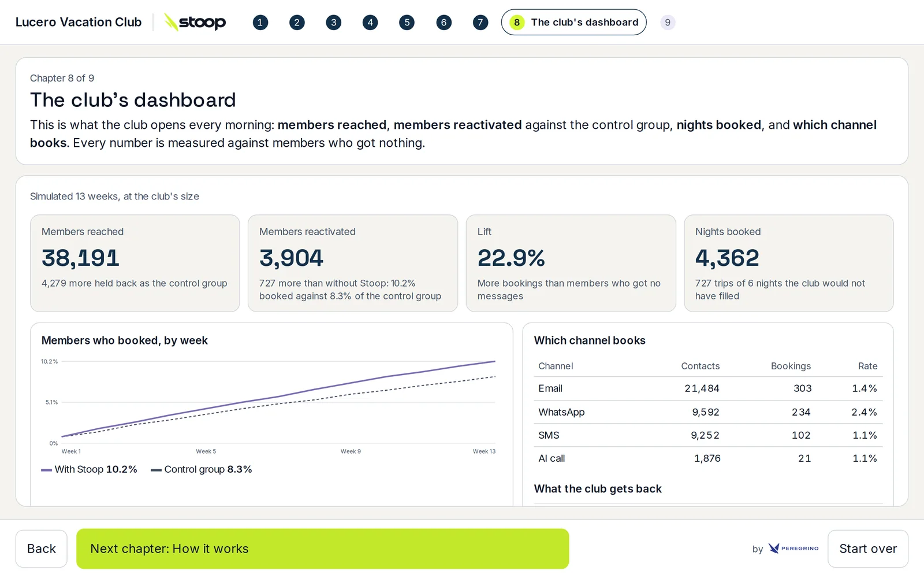Click the Rate column header
Screen dimensions: 924x578
click(867, 366)
